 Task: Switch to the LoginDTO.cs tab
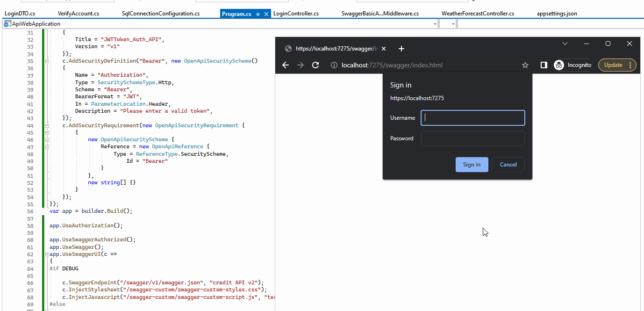click(x=20, y=14)
